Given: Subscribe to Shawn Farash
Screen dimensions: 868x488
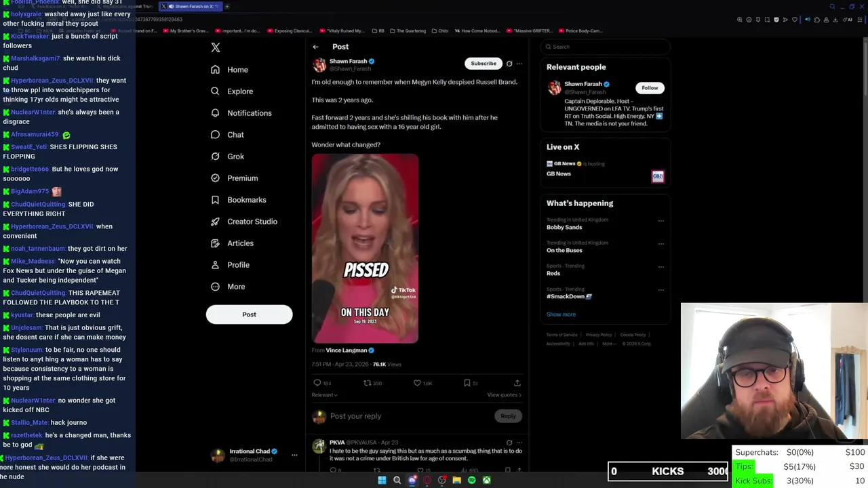Looking at the screenshot, I should click(484, 64).
